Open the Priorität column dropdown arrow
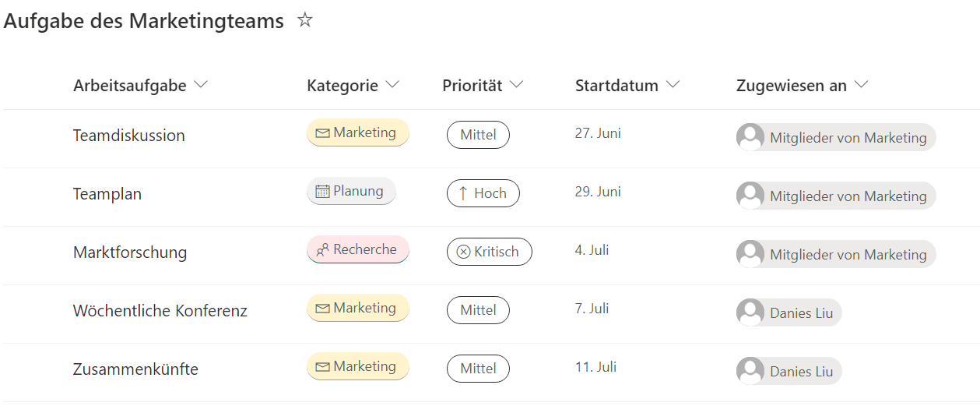Viewport: 980px width, 406px height. tap(517, 85)
